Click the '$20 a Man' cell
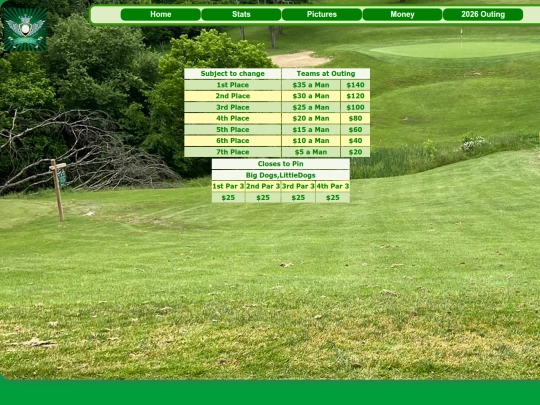The image size is (540, 405). click(x=311, y=118)
